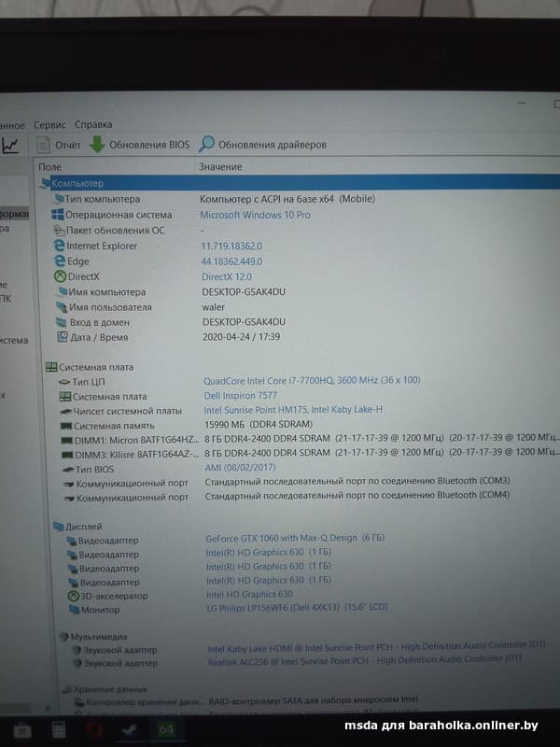Select the user name value waler
Image resolution: width=560 pixels, height=747 pixels.
(x=213, y=307)
